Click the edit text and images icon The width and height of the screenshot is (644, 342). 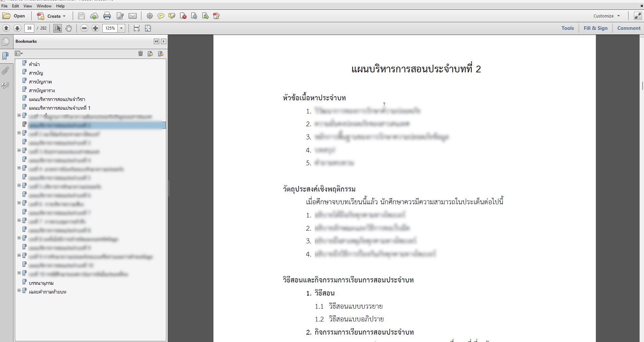point(216,16)
